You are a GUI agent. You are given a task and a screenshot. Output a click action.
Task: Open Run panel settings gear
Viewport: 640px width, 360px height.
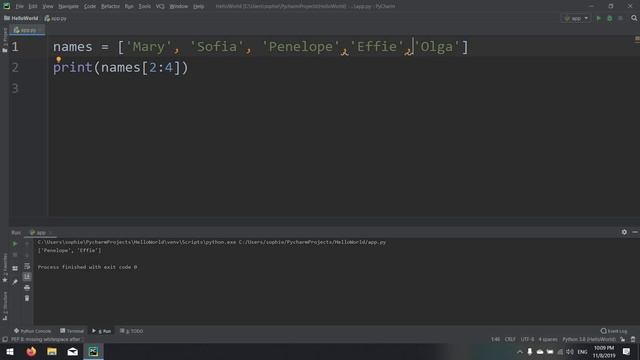624,232
